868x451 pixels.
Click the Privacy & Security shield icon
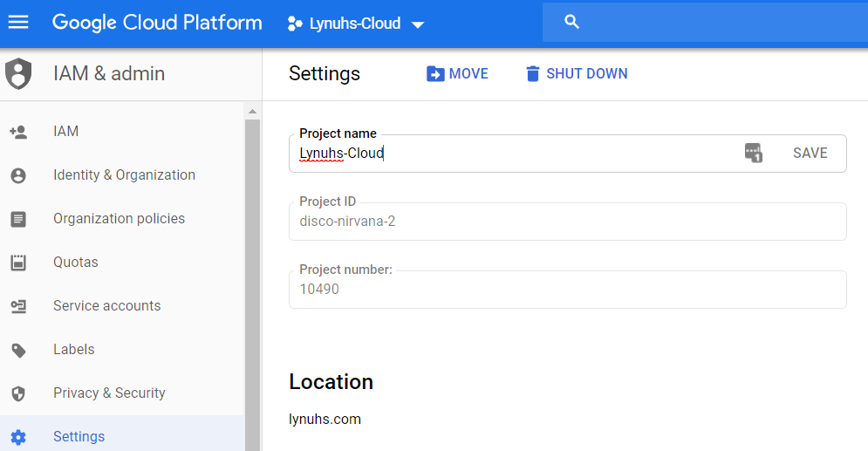pyautogui.click(x=18, y=393)
